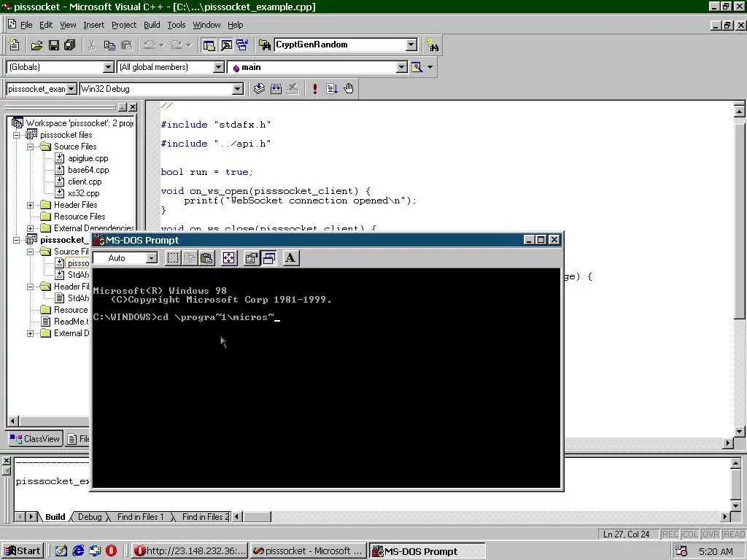This screenshot has width=747, height=560.
Task: Click the workspace pane scroll left arrow
Action: click(13, 421)
